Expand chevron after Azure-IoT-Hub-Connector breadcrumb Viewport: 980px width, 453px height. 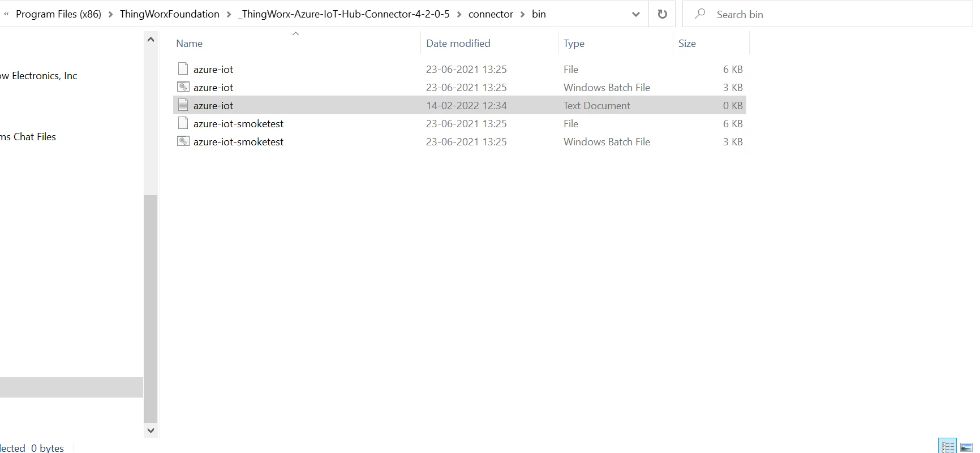tap(459, 14)
